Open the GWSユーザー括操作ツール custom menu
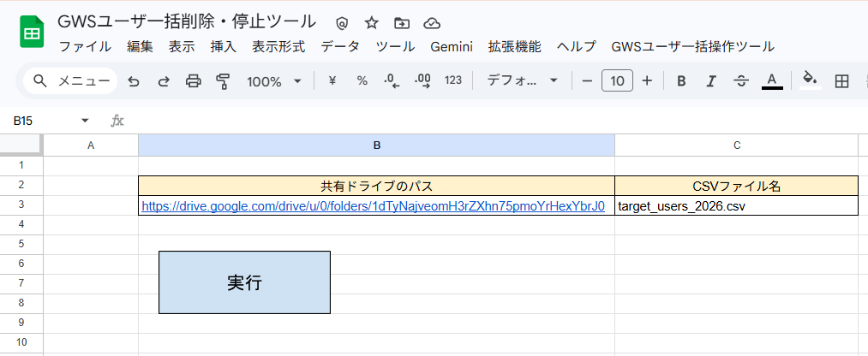 click(x=692, y=46)
